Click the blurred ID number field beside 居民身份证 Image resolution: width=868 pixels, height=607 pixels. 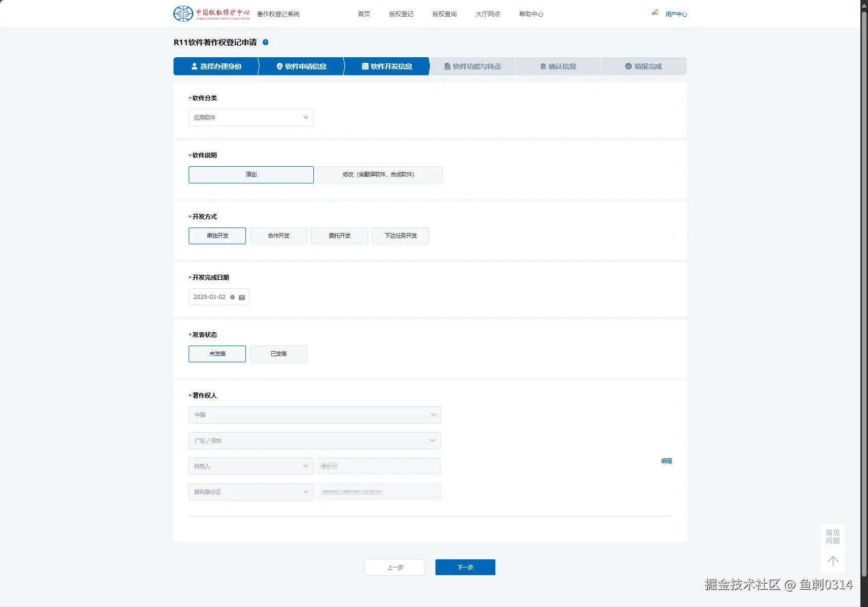(379, 492)
